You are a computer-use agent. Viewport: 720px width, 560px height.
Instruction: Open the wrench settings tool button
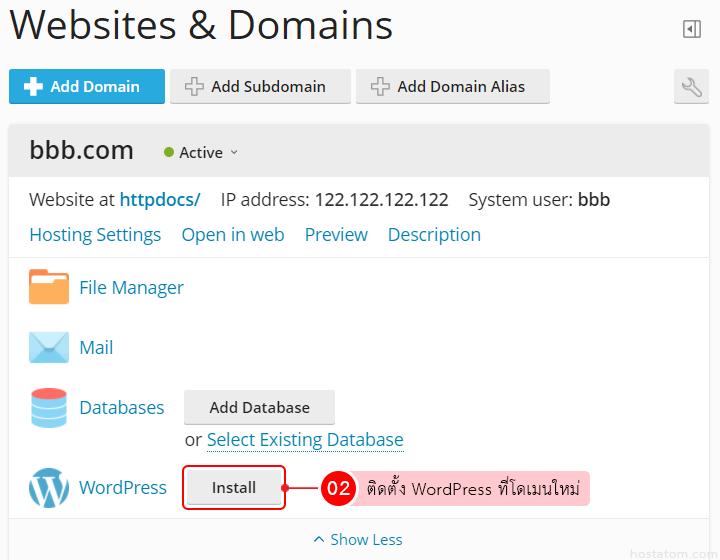coord(691,87)
